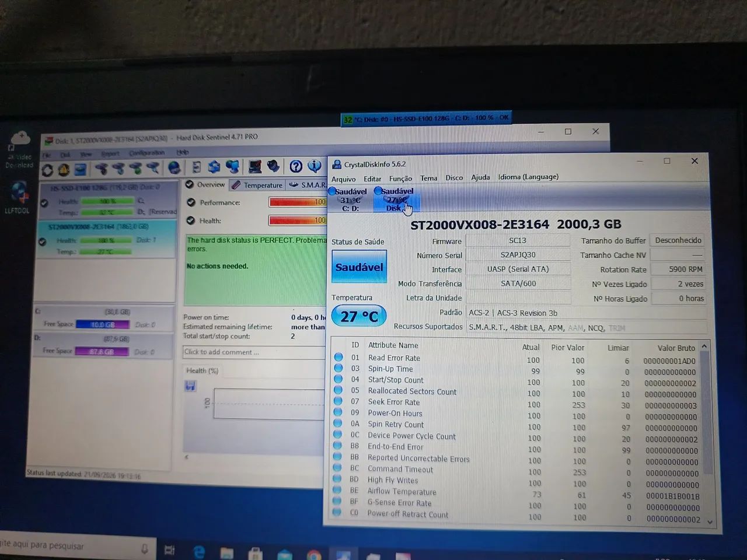The image size is (747, 560).
Task: Click the blue info bubble icon in Hard Disk Sentinel
Action: coord(315,166)
